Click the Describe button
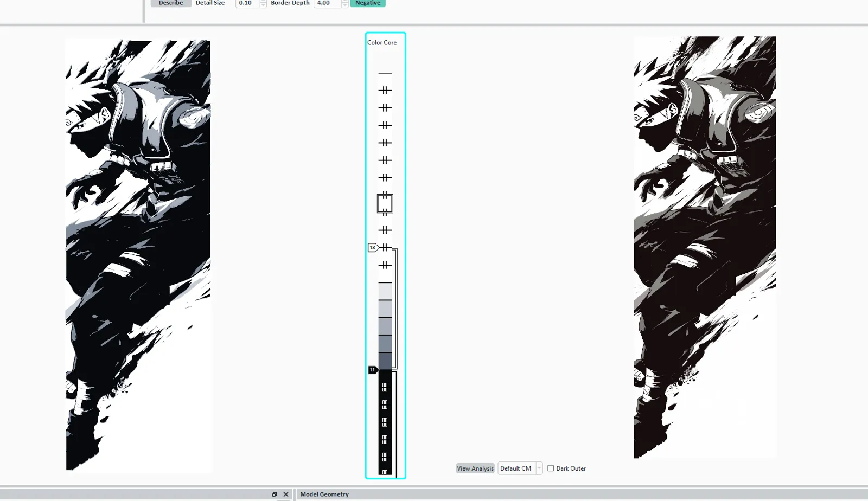This screenshot has width=868, height=501. coord(171,3)
